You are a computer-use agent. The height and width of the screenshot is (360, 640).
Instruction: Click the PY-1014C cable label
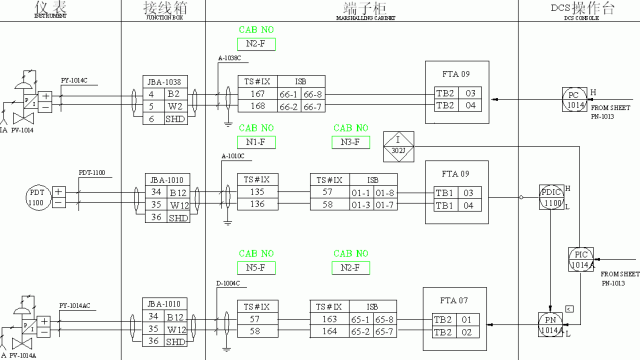pyautogui.click(x=74, y=80)
